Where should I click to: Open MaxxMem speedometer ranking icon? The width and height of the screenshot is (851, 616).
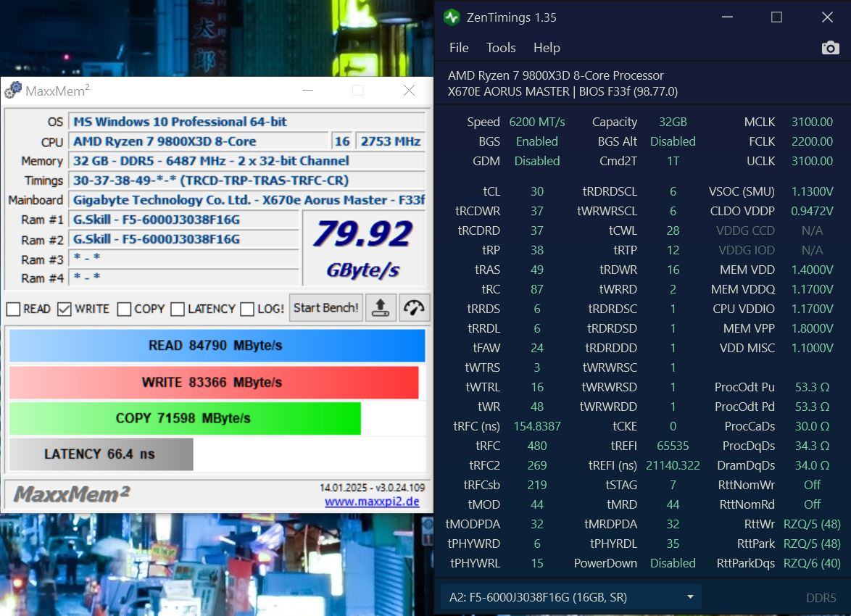coord(414,308)
